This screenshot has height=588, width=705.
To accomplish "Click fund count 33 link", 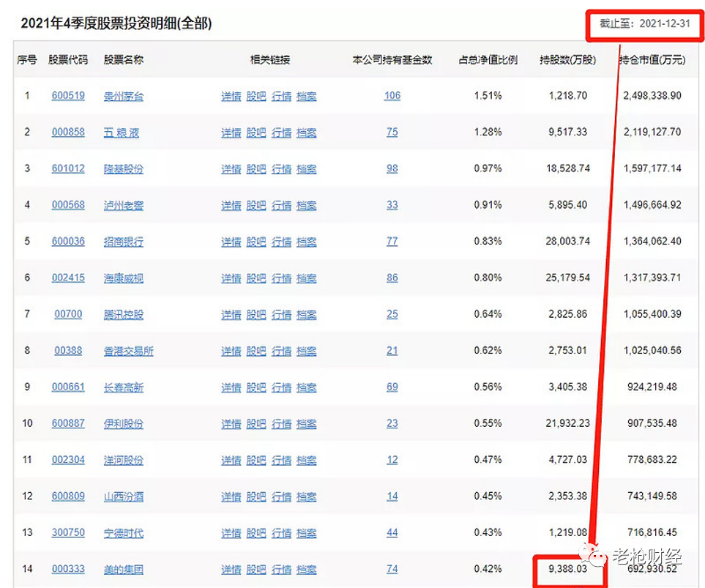I will click(392, 205).
